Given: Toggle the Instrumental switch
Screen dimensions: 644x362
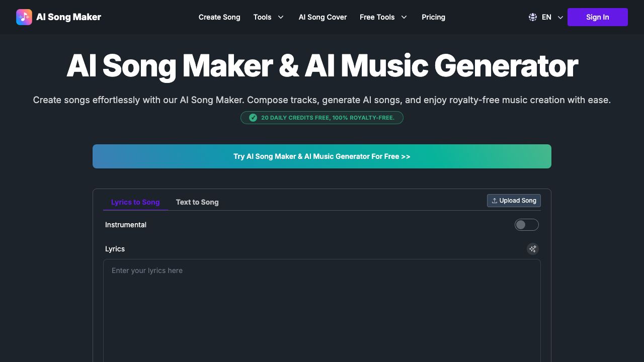Looking at the screenshot, I should (x=526, y=225).
